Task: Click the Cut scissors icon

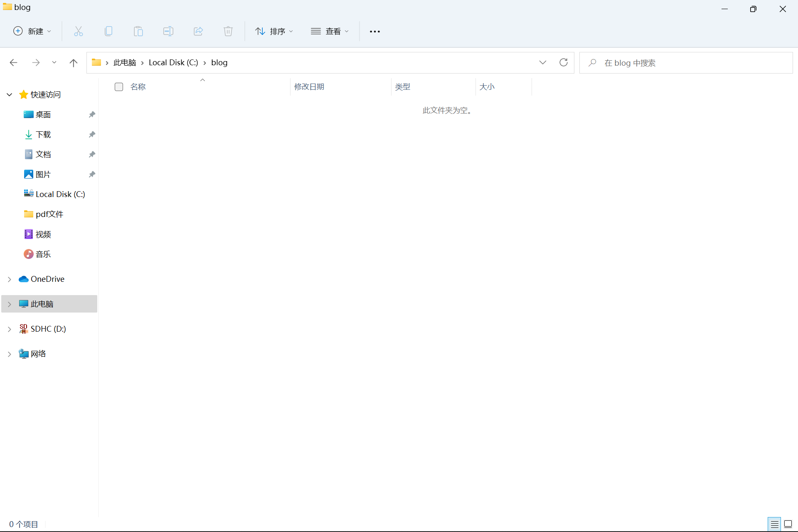Action: 79,31
